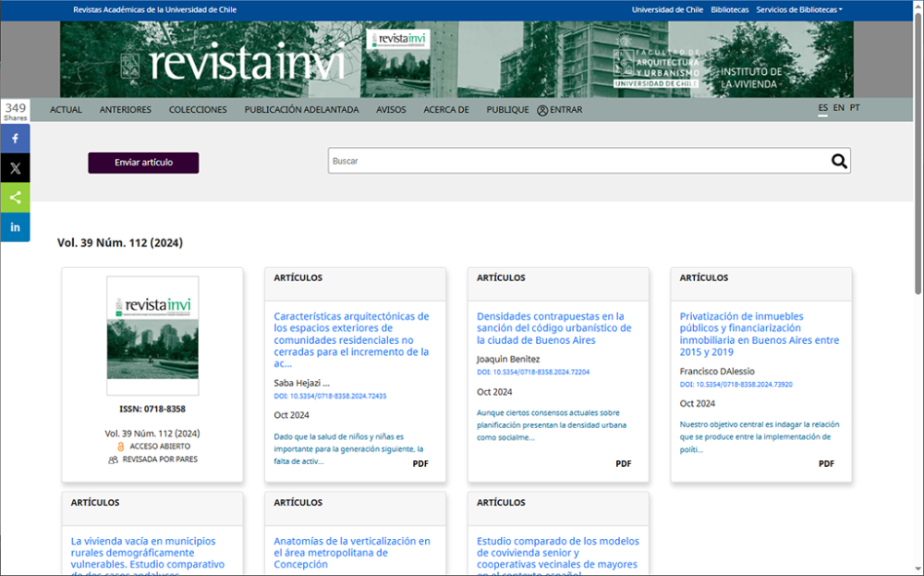
Task: Click the journal cover thumbnail
Action: click(x=152, y=336)
